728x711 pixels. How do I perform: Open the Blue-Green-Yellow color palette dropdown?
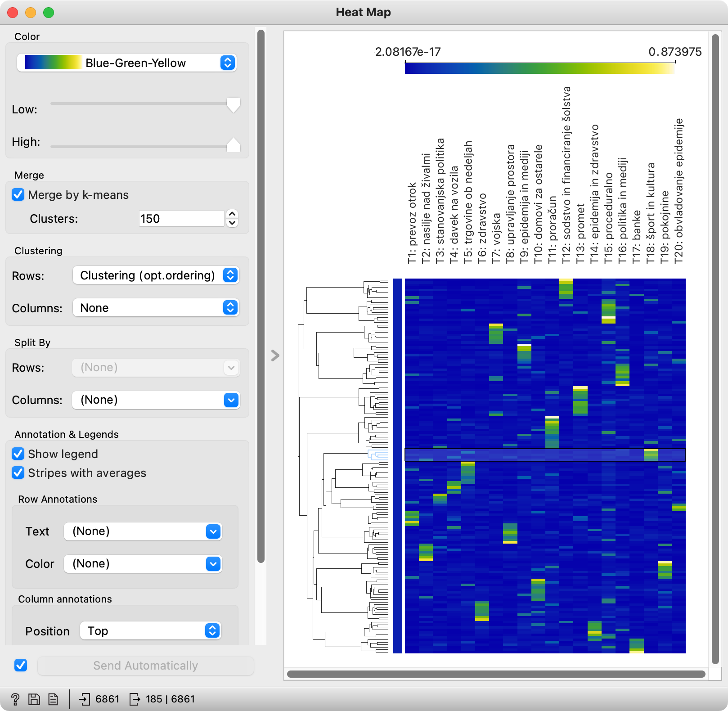tap(126, 63)
